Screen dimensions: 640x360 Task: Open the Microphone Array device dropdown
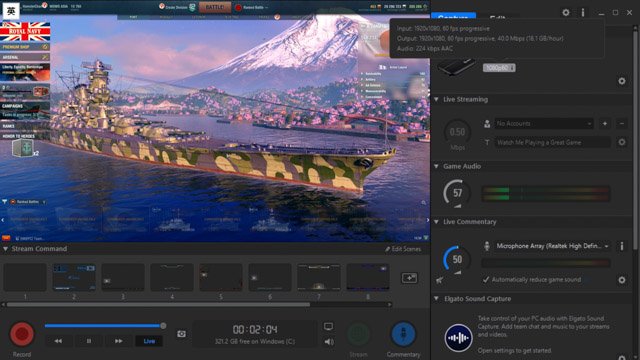(552, 246)
